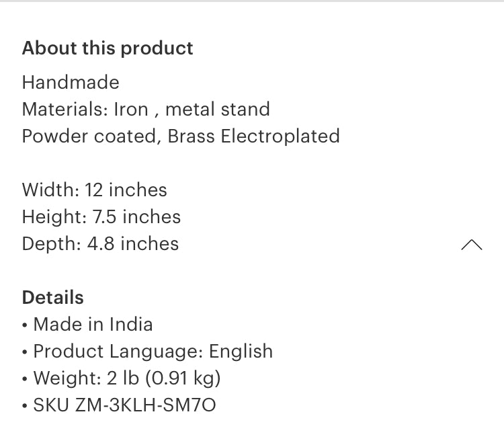The height and width of the screenshot is (445, 504).
Task: Select the "12 inches" width value
Action: click(x=126, y=190)
